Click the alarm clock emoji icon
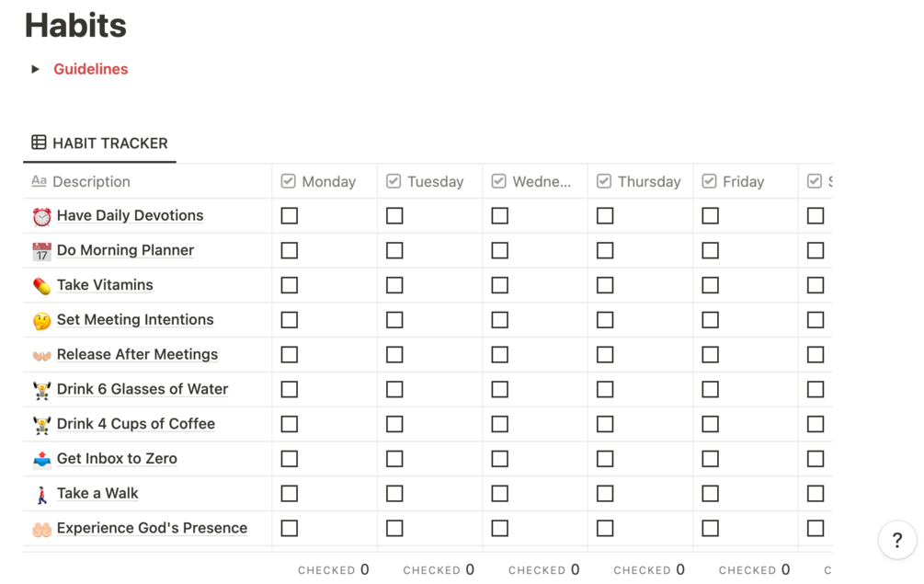 click(x=42, y=216)
